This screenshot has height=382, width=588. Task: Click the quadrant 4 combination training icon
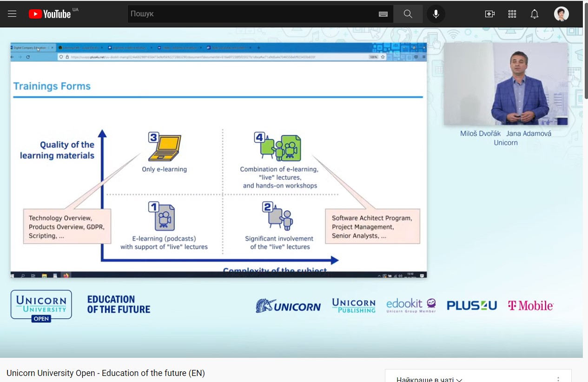point(278,147)
